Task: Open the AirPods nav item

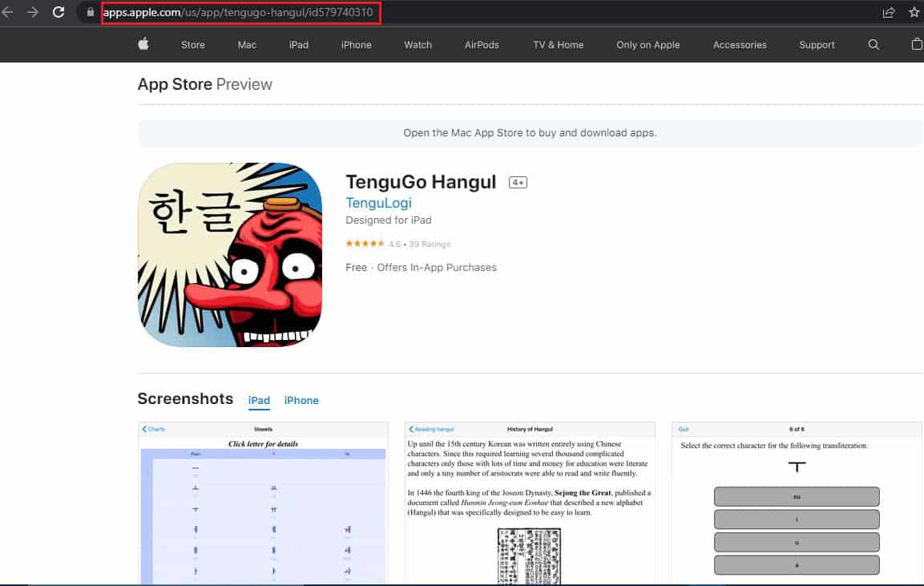Action: (482, 45)
